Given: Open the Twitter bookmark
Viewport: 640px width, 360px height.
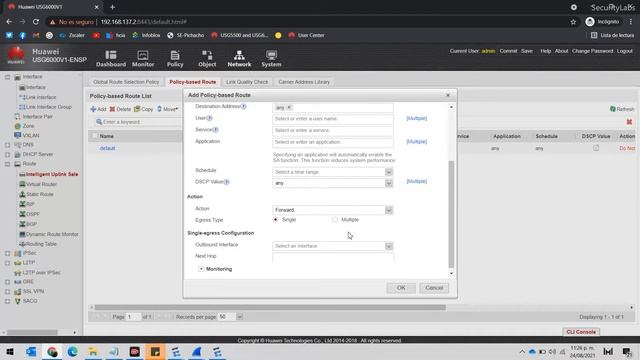Looking at the screenshot, I should pyautogui.click(x=9, y=35).
